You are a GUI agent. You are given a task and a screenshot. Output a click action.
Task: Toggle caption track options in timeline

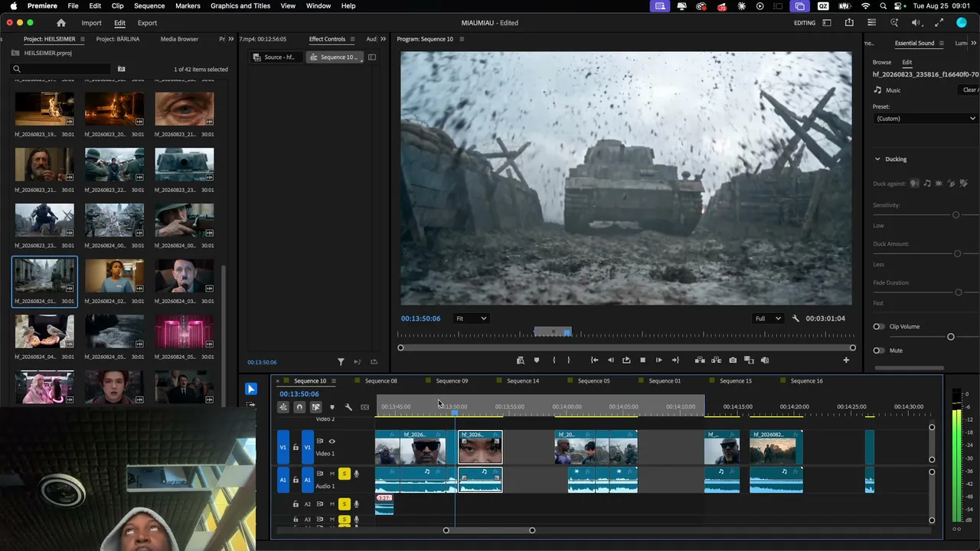pyautogui.click(x=365, y=407)
